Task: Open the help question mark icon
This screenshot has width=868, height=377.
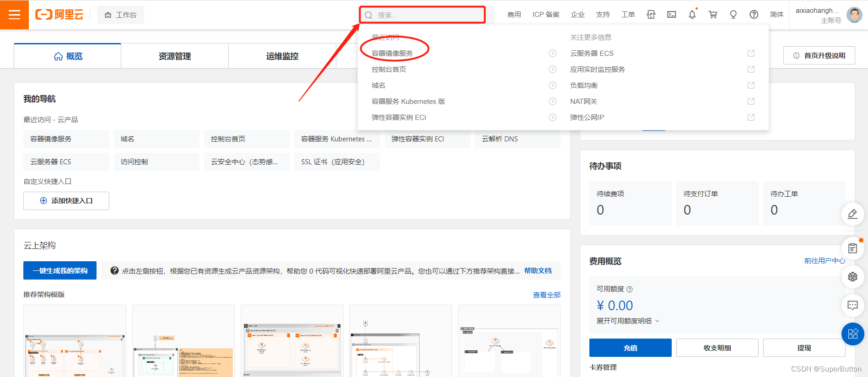Action: pos(754,15)
